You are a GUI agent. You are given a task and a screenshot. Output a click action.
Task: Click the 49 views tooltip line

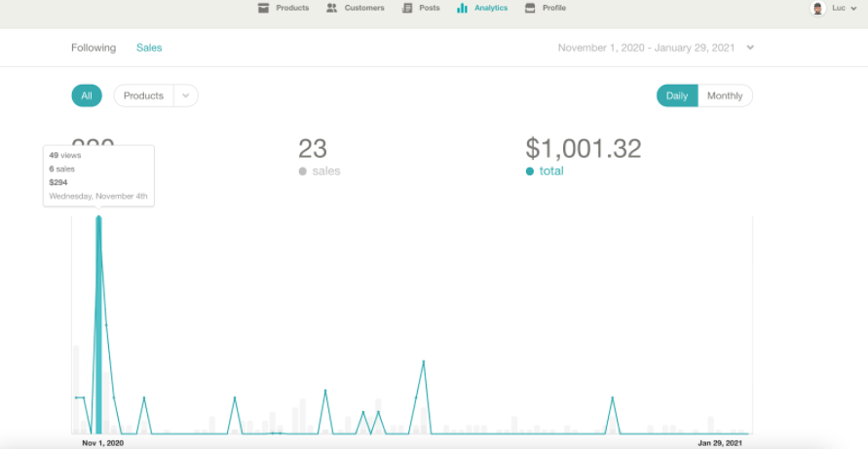point(64,155)
